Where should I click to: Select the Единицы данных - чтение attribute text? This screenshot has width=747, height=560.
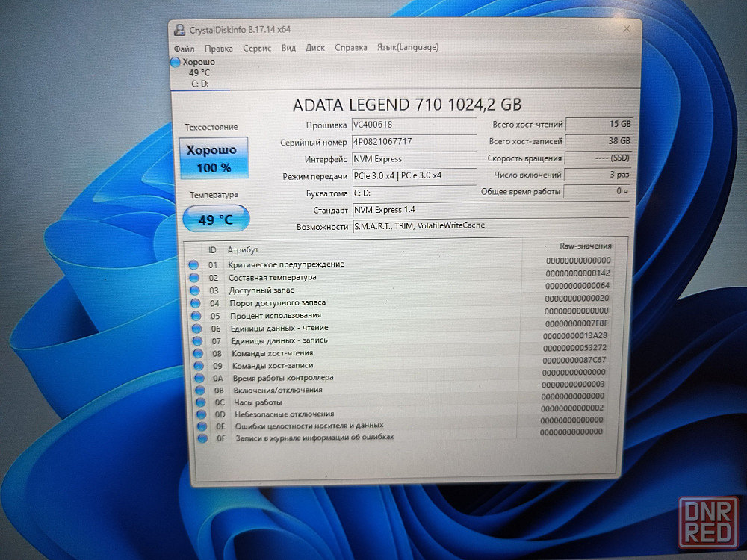tap(279, 328)
